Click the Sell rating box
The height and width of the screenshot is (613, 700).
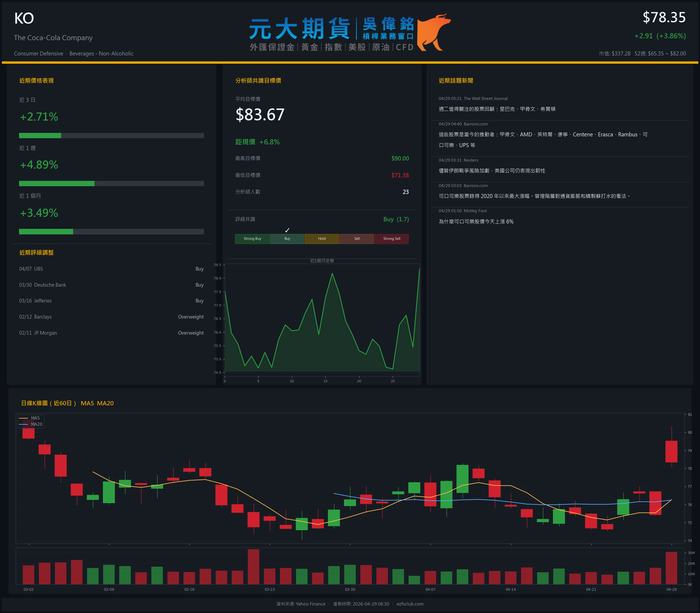[356, 239]
